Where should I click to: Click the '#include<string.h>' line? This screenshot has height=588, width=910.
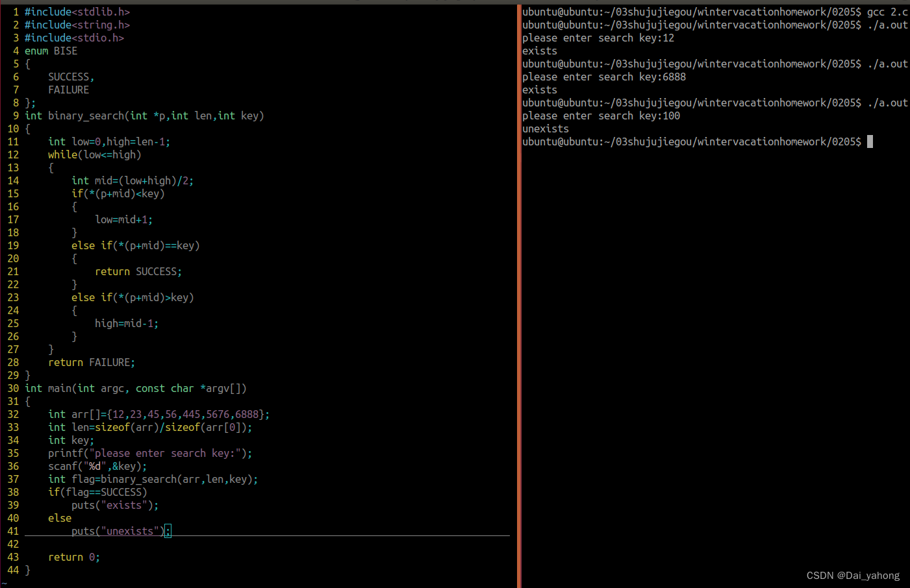[77, 25]
